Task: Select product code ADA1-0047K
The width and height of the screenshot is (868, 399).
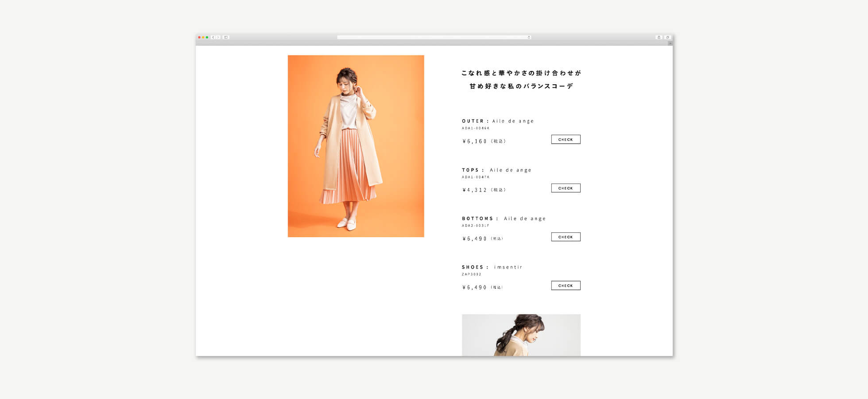Action: tap(476, 177)
